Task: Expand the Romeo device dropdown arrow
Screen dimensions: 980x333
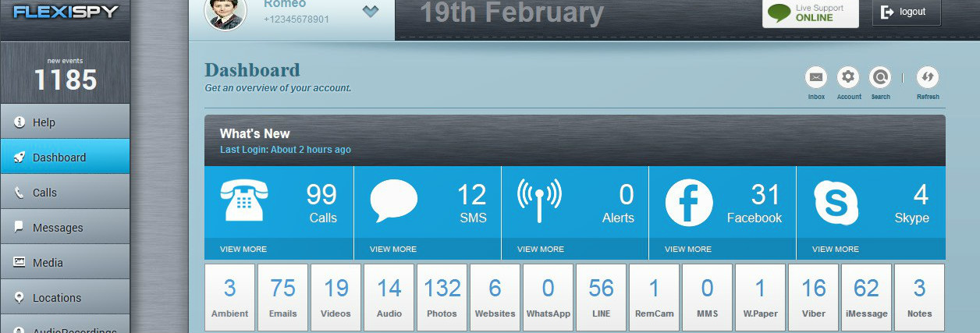Action: coord(371,12)
